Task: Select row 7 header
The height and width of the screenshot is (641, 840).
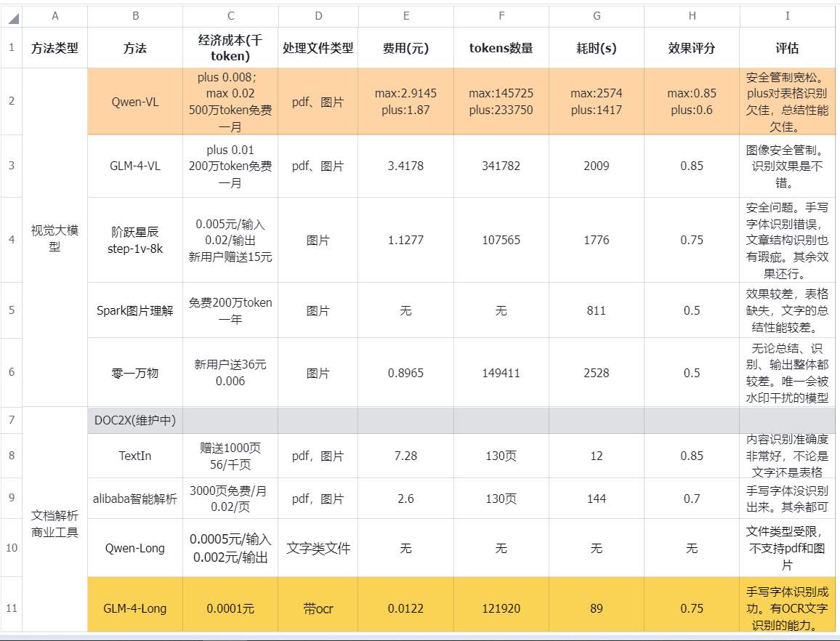Action: click(11, 420)
